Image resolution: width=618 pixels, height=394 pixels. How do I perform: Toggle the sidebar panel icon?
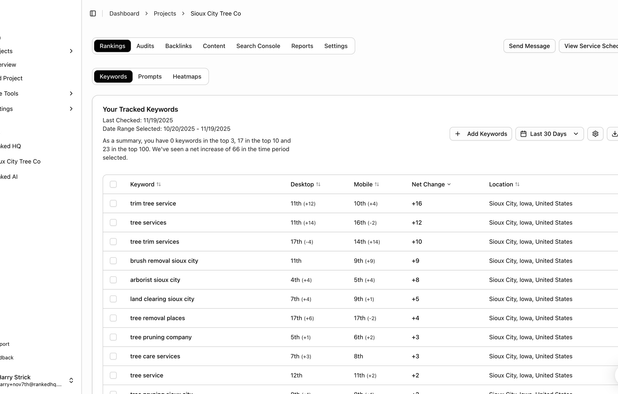coord(93,13)
